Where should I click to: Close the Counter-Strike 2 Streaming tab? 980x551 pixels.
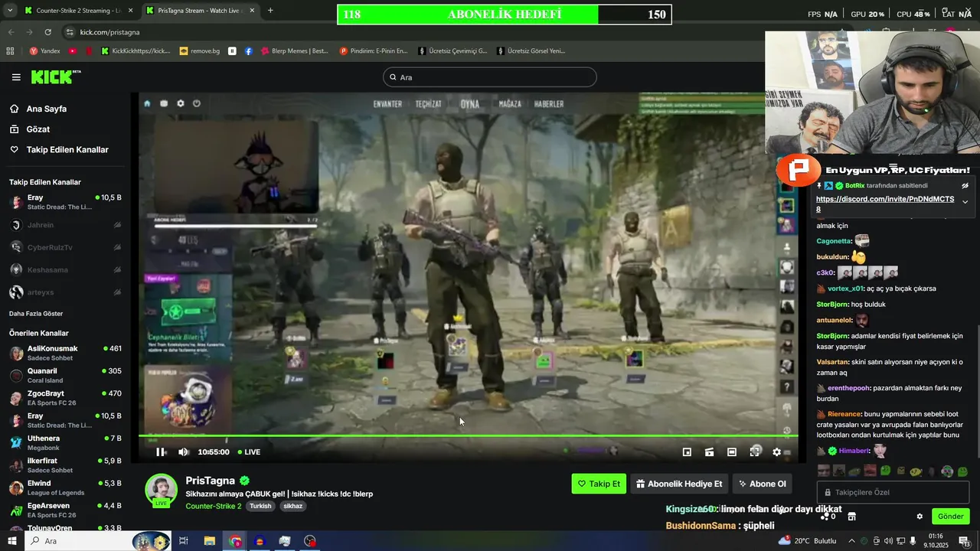click(x=130, y=11)
